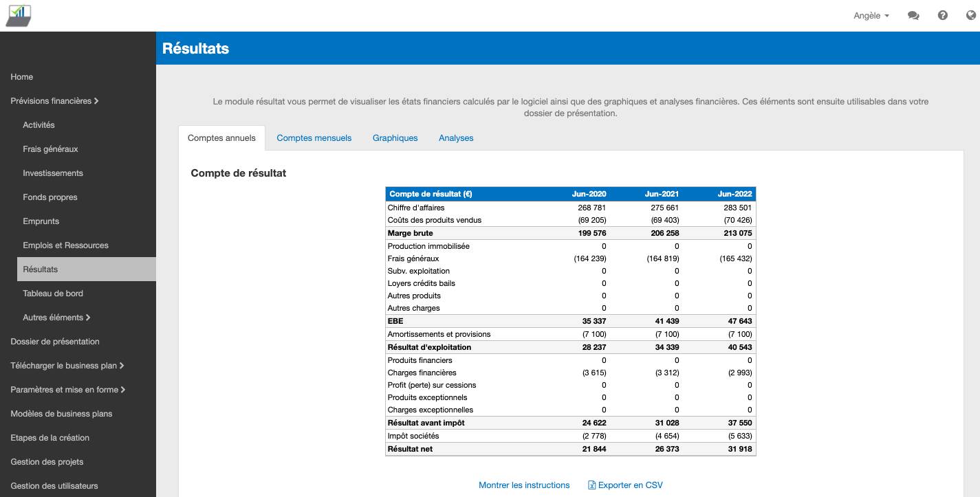Click value (164 819) in Frais généraux

(x=663, y=258)
